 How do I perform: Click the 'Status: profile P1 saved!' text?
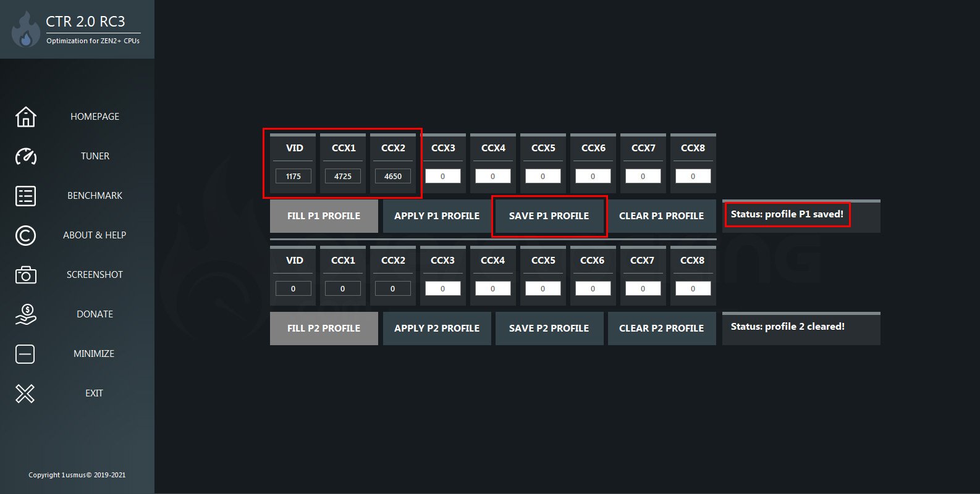point(787,214)
